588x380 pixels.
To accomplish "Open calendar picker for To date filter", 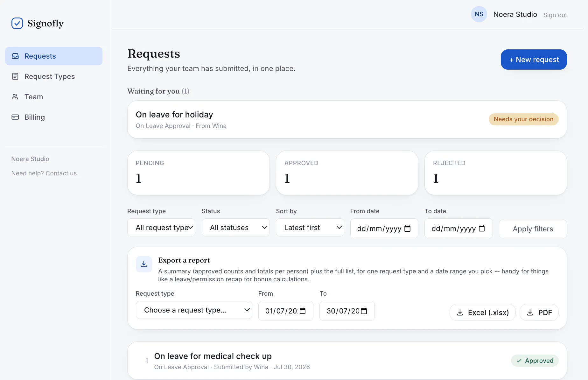I will click(482, 229).
